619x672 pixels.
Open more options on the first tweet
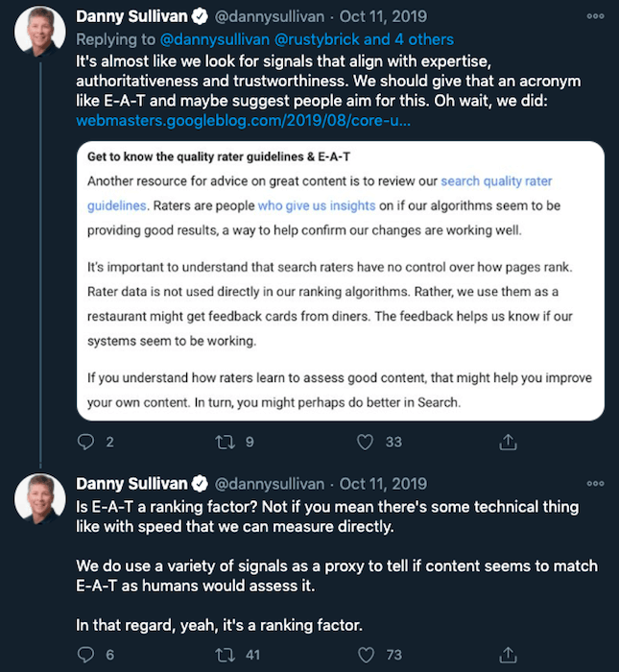pos(595,16)
